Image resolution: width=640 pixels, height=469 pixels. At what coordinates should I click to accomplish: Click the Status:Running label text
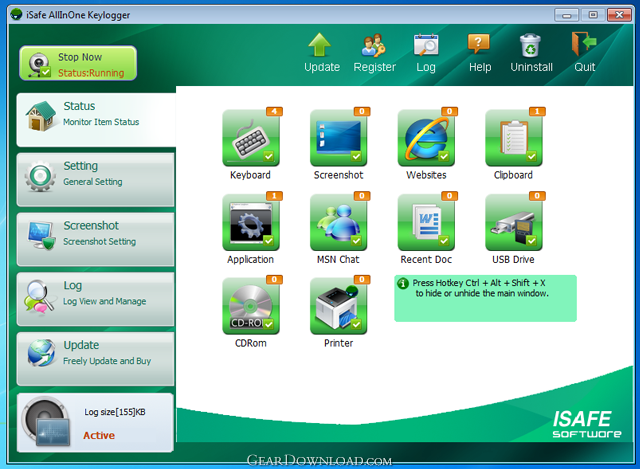[91, 73]
